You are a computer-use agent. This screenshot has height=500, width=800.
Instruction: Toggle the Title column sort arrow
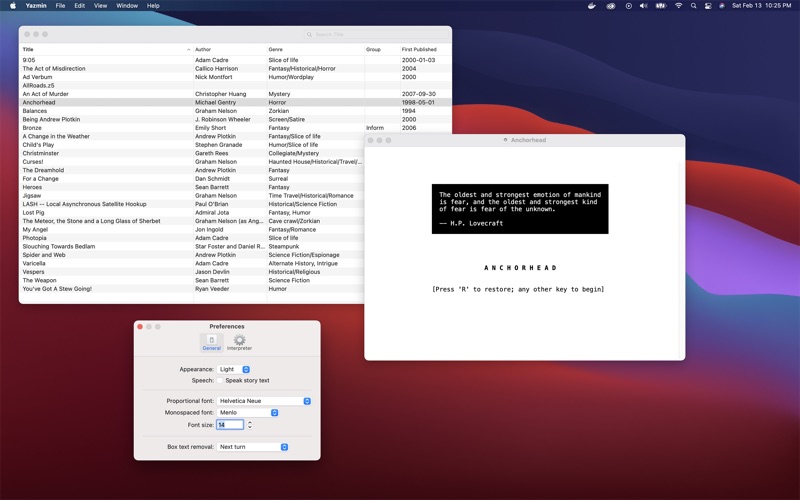click(x=189, y=49)
